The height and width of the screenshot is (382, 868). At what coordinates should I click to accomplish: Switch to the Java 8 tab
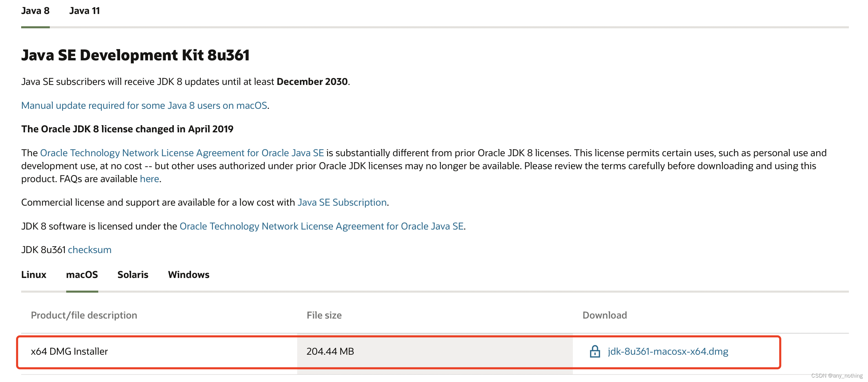coord(35,11)
